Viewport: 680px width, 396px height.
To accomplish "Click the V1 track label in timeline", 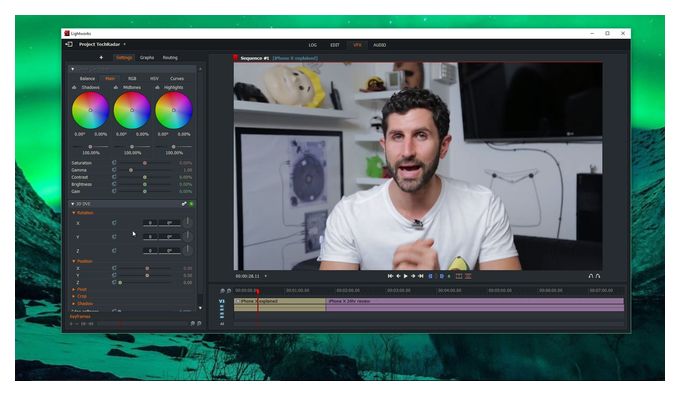I will (x=222, y=301).
